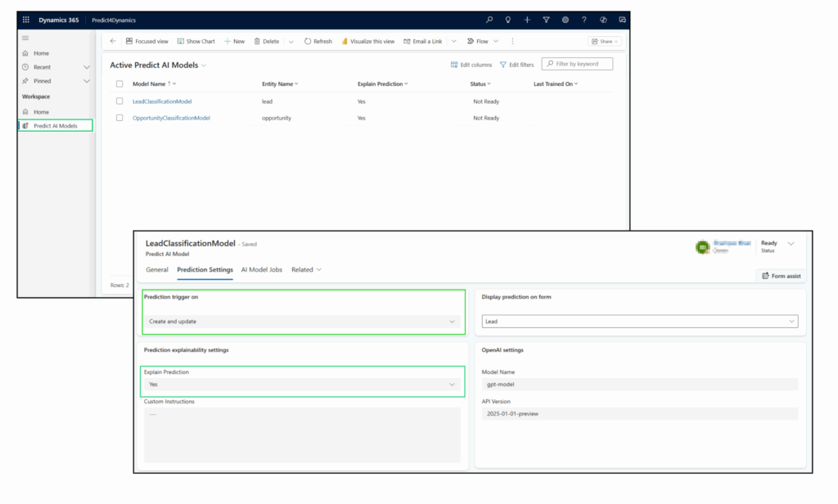Open the search icon in the top bar
The image size is (838, 504).
click(x=489, y=20)
